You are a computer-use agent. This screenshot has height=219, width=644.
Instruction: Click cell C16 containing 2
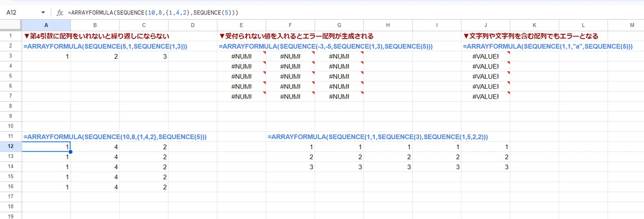click(x=144, y=187)
